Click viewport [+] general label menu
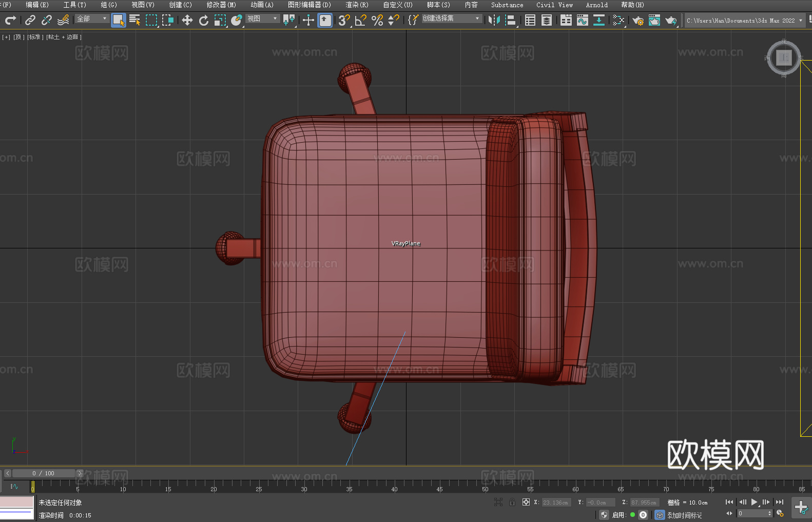Viewport: 812px width, 522px height. [x=6, y=37]
